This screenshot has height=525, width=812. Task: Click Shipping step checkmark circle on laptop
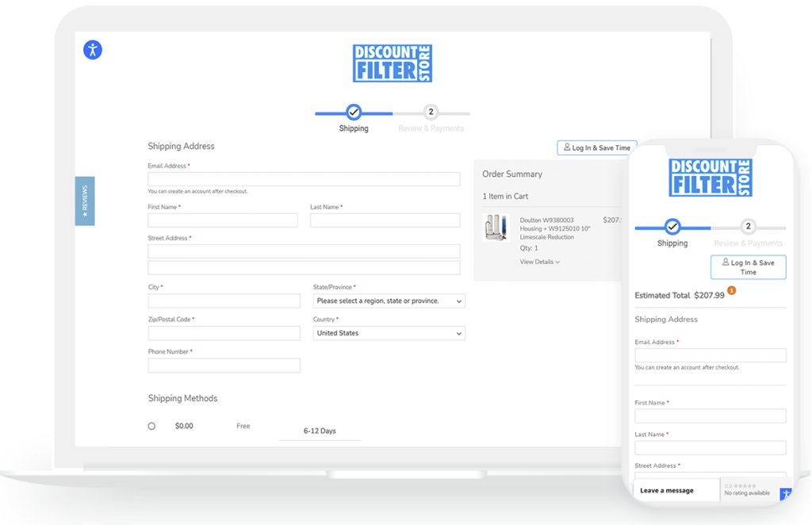point(354,113)
